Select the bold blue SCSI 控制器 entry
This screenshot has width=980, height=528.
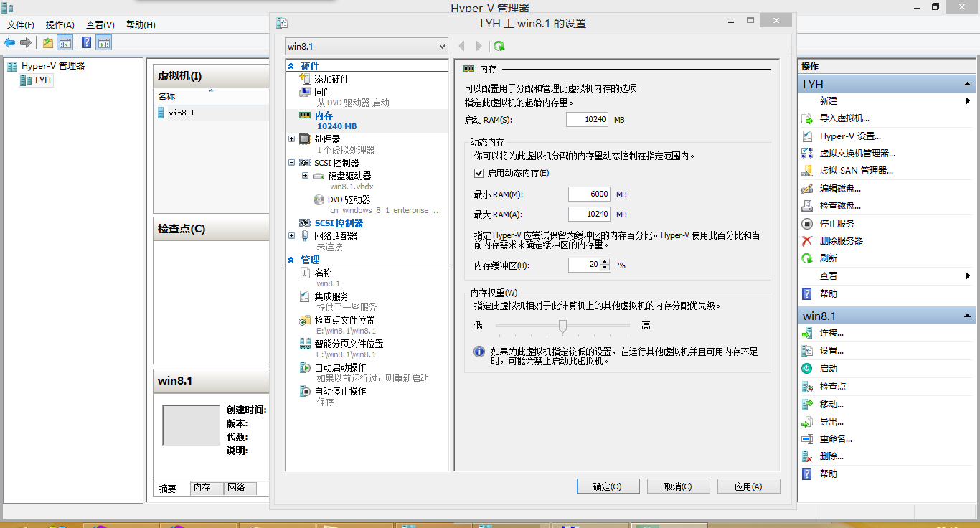[339, 223]
